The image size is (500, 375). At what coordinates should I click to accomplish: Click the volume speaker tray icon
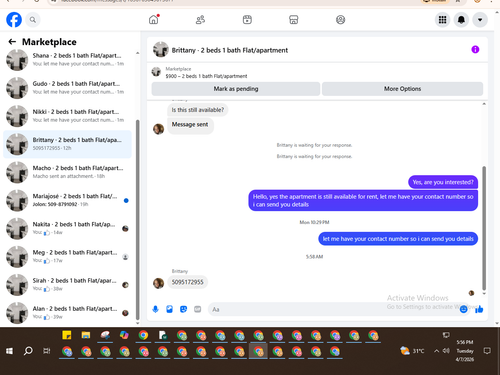pos(446,351)
